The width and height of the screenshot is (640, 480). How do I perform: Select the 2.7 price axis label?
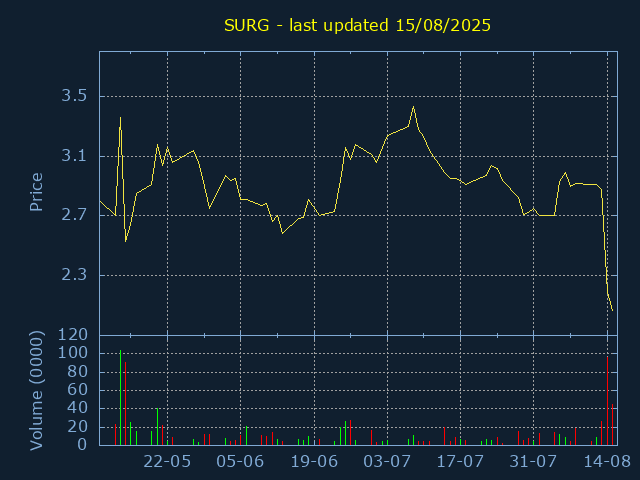click(x=74, y=215)
